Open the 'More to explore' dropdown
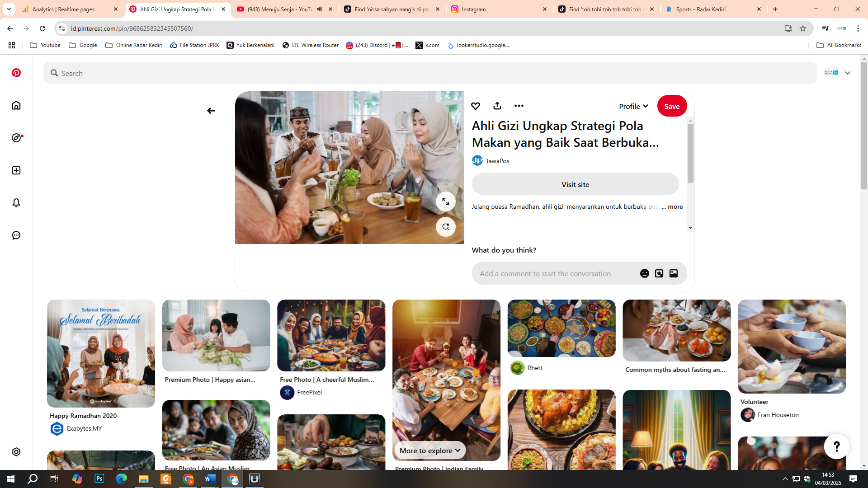Screen dimensions: 868x488 (x=429, y=450)
